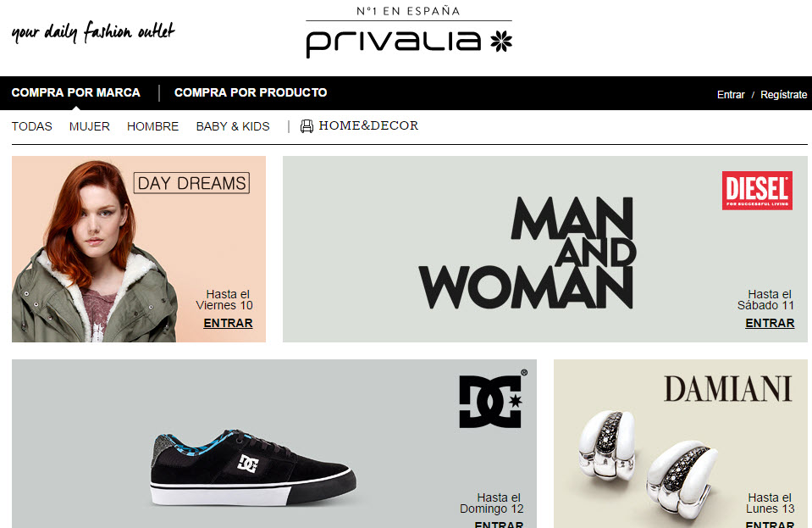Click the armchair icon by Home&Decor
The height and width of the screenshot is (528, 812).
click(307, 126)
